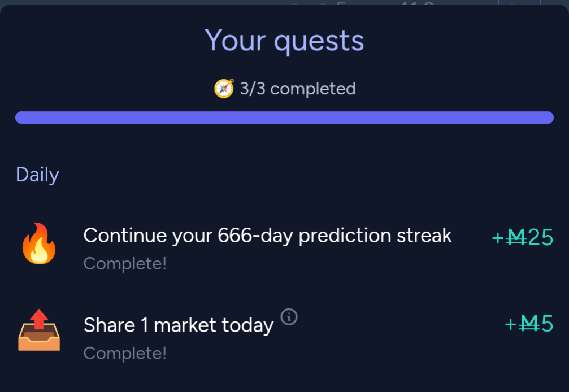
Task: Click the mana symbol in the +25 reward
Action: (516, 238)
